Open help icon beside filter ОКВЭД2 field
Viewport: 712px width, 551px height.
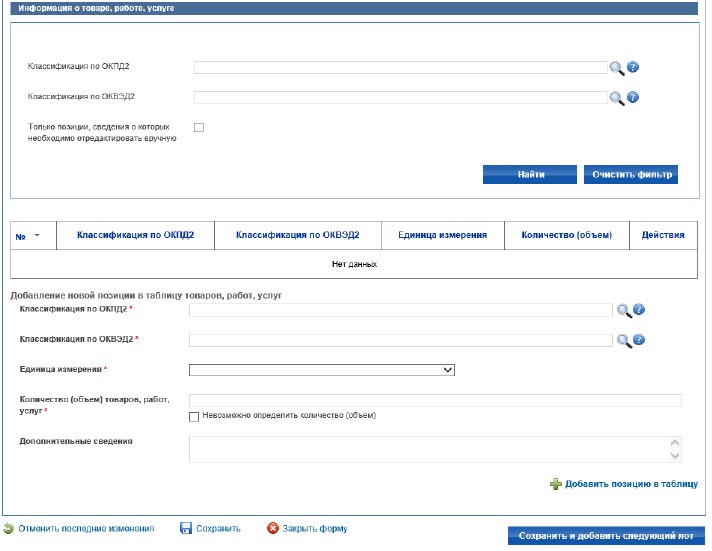[633, 98]
